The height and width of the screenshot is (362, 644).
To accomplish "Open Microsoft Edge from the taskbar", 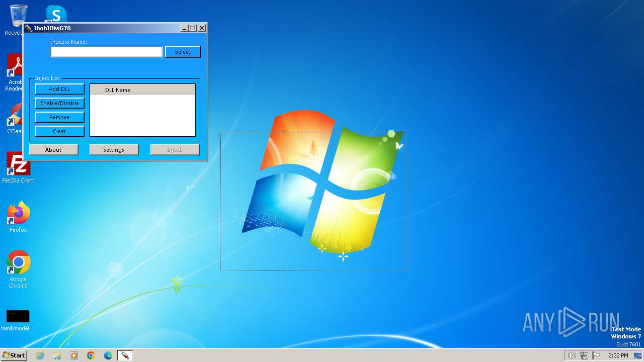I will [x=108, y=355].
